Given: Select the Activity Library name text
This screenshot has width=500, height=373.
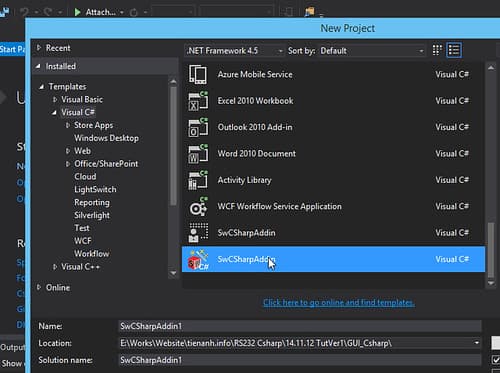Looking at the screenshot, I should pos(244,180).
